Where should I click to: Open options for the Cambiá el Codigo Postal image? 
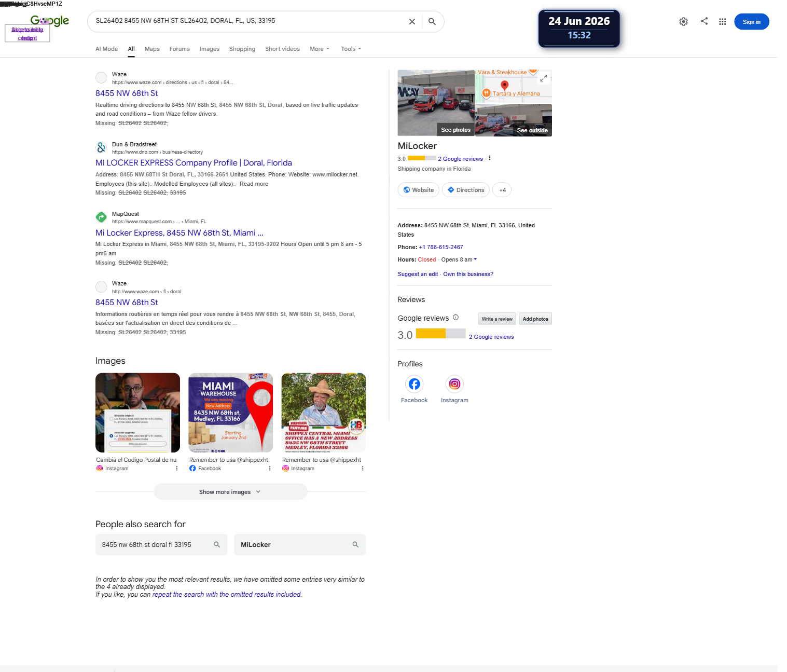point(177,468)
